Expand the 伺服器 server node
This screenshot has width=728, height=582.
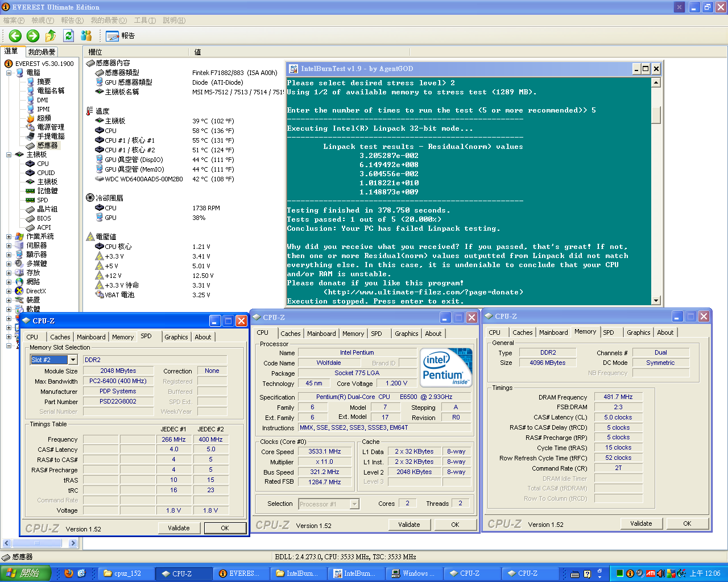click(9, 246)
